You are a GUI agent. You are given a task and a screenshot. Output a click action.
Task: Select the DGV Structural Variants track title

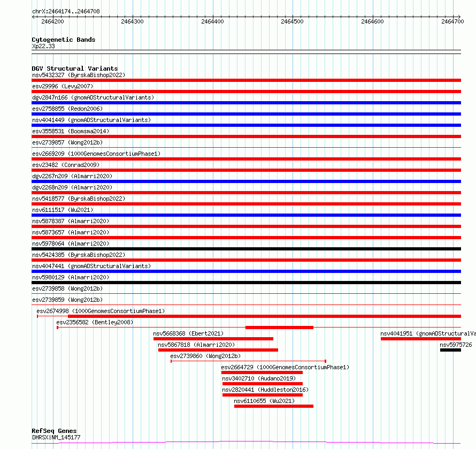[75, 69]
